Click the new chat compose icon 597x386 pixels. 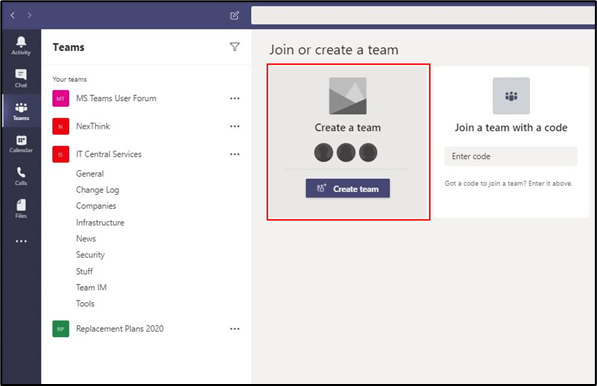point(235,15)
